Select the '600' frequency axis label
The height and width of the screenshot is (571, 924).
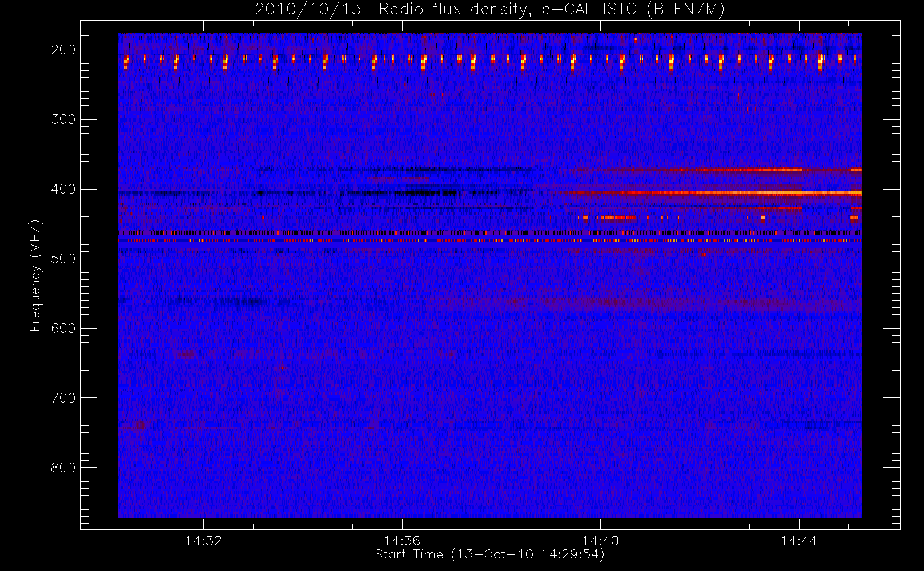63,328
